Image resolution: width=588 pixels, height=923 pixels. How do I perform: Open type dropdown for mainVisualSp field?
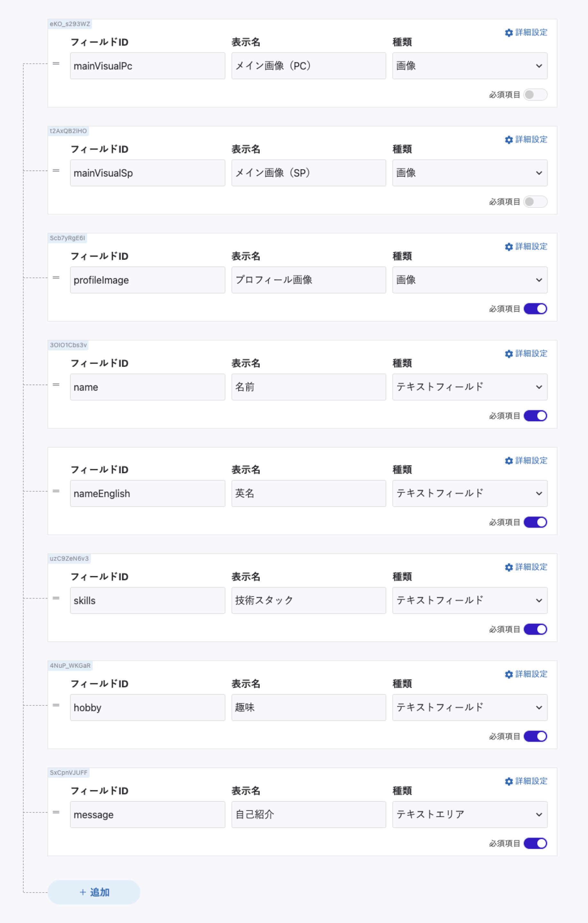(x=469, y=173)
